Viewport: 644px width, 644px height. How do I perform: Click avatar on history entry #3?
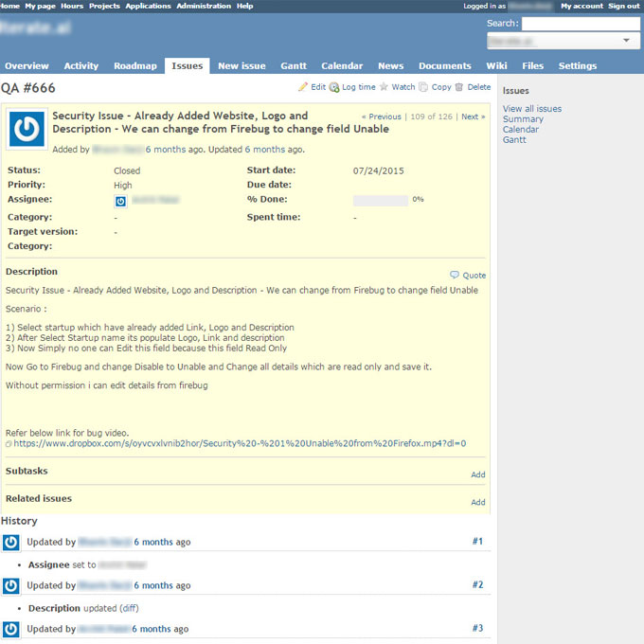pos(11,629)
